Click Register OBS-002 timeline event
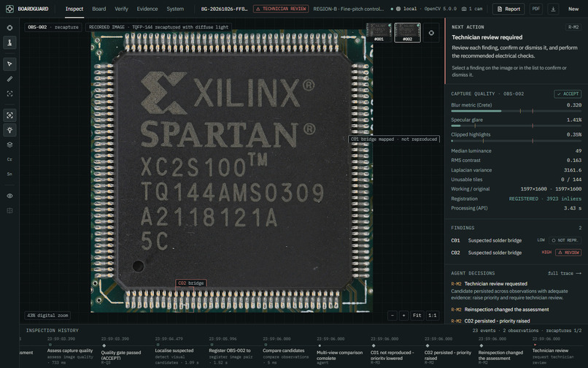Image resolution: width=588 pixels, height=368 pixels. point(230,350)
